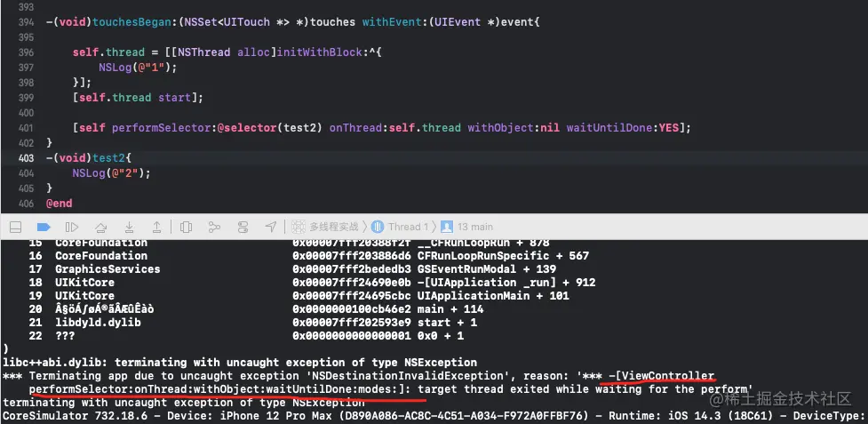Toggle the hide debug area button
The width and height of the screenshot is (868, 424).
click(16, 227)
